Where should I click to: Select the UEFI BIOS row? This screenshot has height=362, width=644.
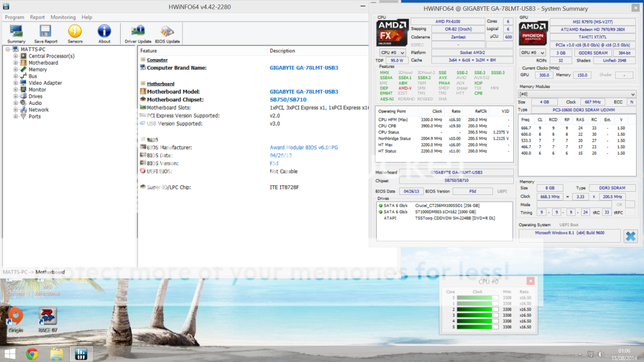pyautogui.click(x=253, y=172)
